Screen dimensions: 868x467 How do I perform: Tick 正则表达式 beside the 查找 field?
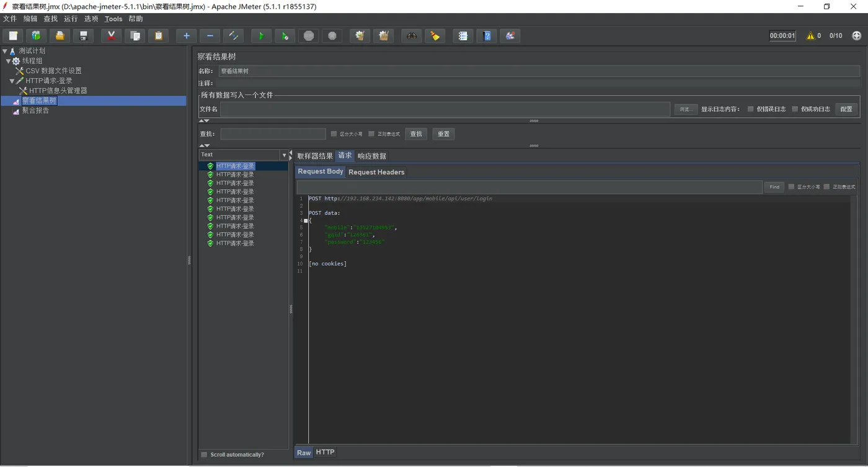(x=371, y=134)
